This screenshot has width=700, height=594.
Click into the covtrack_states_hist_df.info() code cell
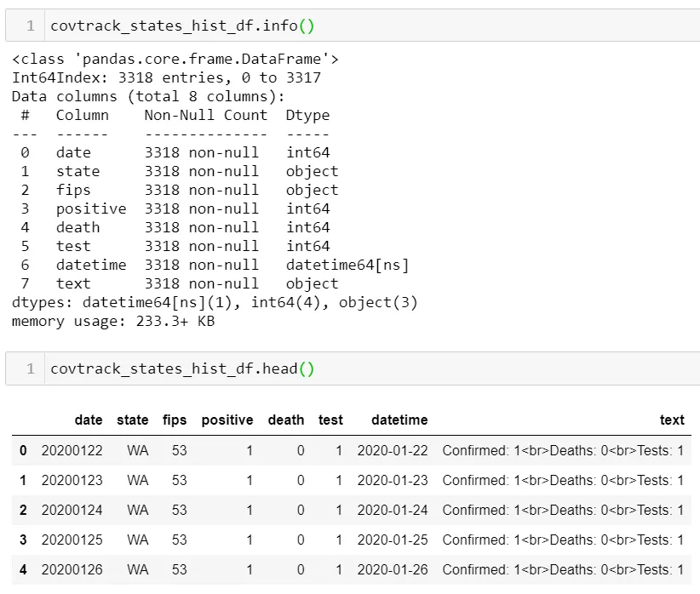coord(341,26)
